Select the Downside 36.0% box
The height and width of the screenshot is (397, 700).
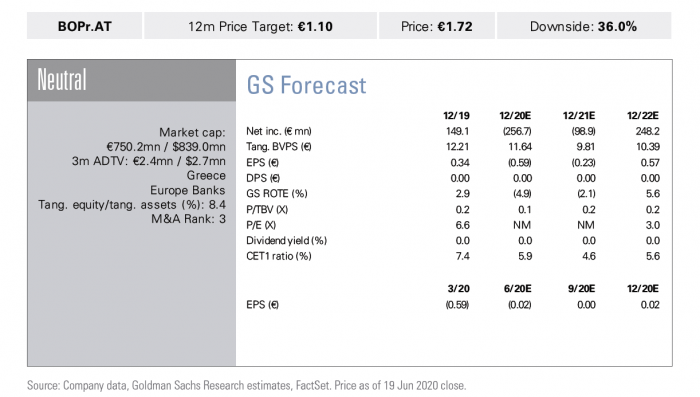click(584, 26)
